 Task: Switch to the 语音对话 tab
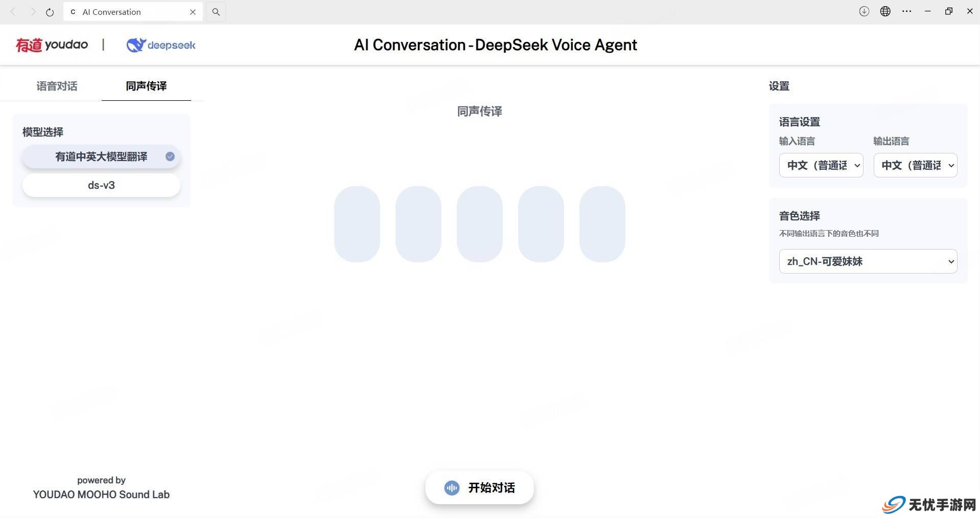tap(57, 86)
